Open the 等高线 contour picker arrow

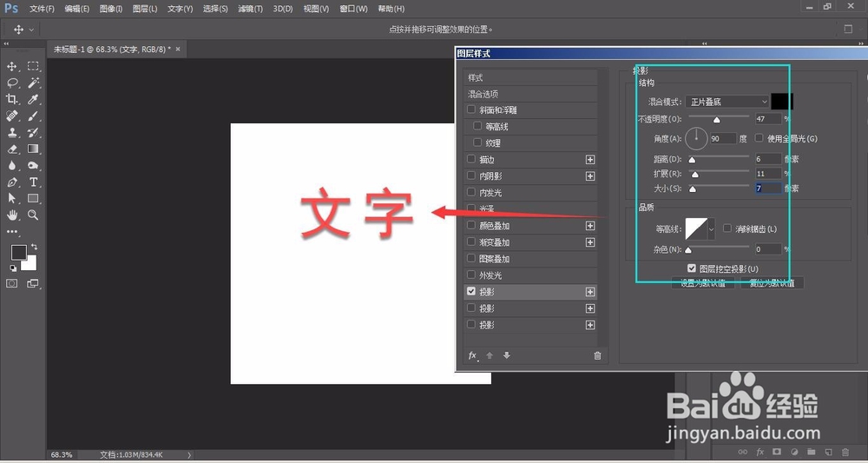tap(712, 228)
